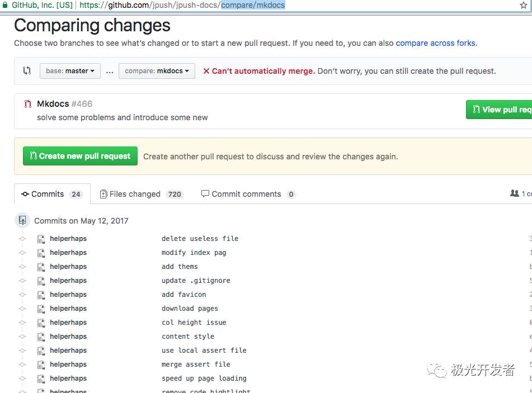
Task: Click avatar for add favicon commit
Action: click(41, 295)
